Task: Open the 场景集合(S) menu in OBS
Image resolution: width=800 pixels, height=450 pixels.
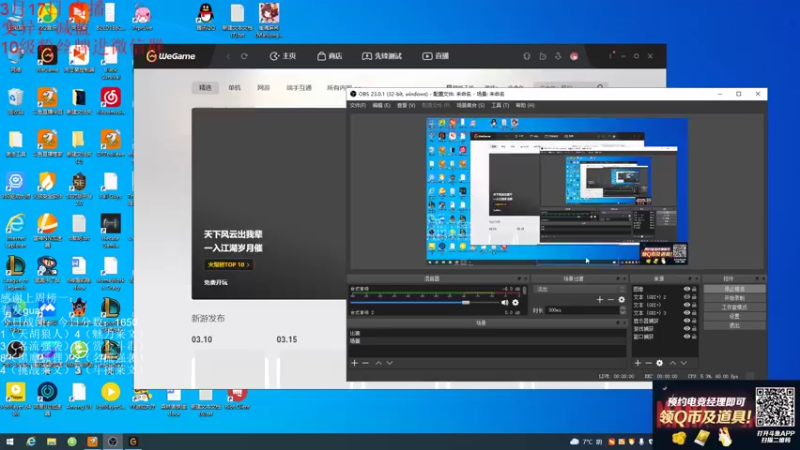Action: 470,106
